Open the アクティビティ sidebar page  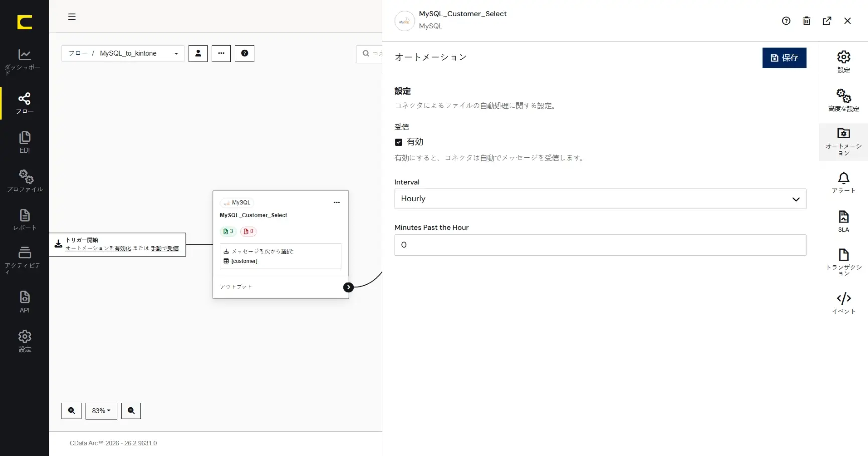point(24,260)
